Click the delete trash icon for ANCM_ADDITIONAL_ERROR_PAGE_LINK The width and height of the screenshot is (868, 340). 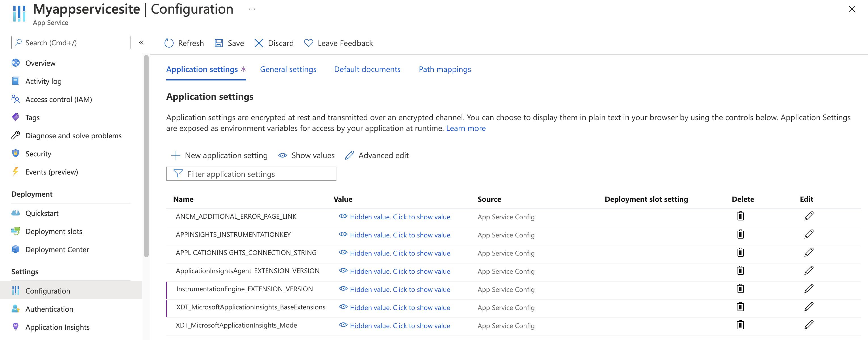pyautogui.click(x=740, y=216)
